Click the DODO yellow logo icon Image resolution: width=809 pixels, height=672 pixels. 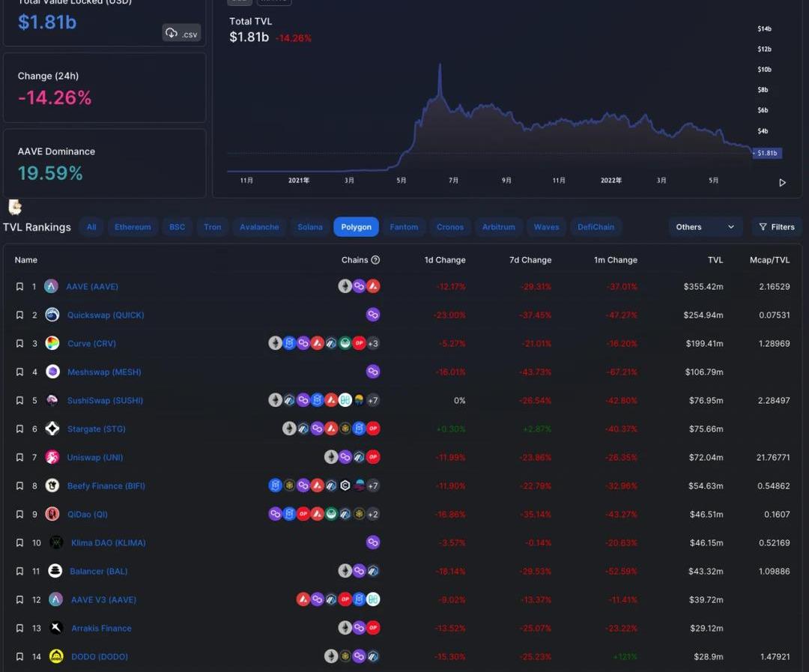(x=55, y=656)
